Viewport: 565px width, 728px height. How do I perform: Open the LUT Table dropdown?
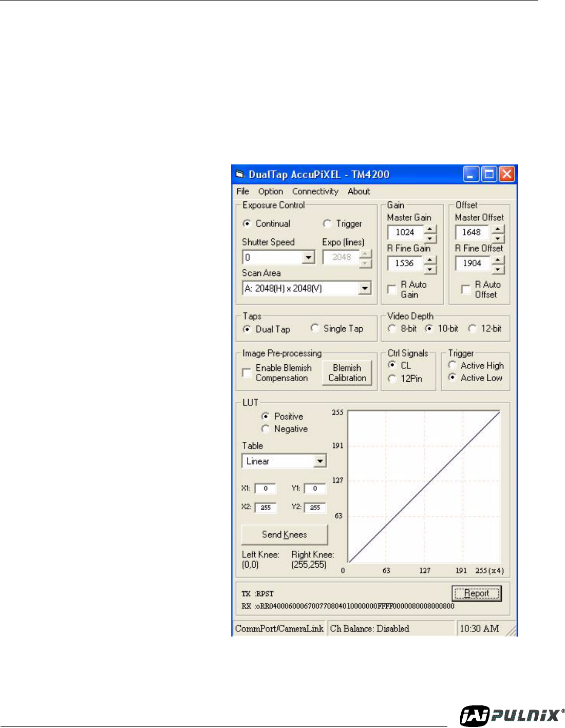click(320, 461)
